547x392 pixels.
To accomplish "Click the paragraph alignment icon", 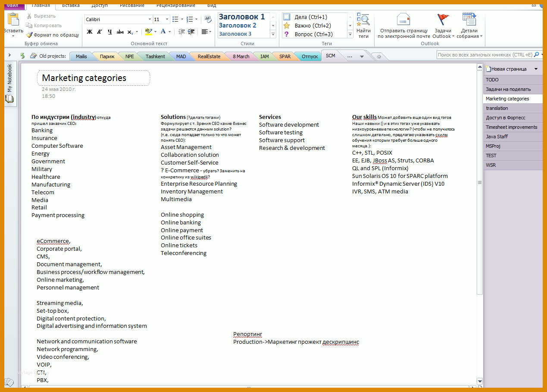I will [204, 31].
